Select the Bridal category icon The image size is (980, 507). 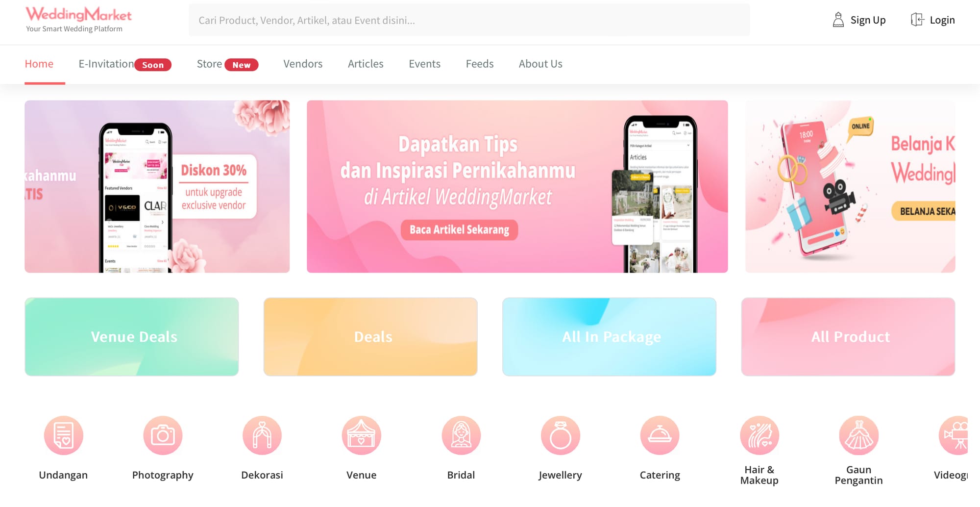461,435
